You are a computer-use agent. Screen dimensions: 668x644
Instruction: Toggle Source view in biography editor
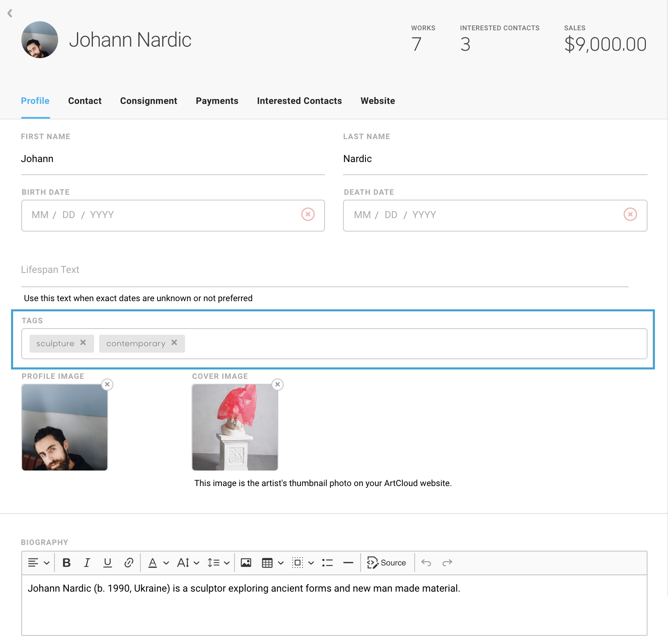pyautogui.click(x=387, y=563)
